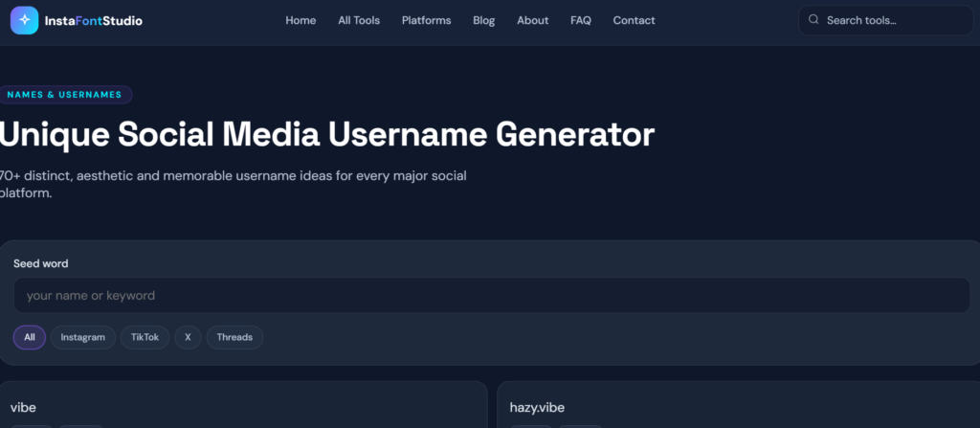Click the Names & Usernames category badge
The width and height of the screenshot is (980, 428).
pos(64,95)
